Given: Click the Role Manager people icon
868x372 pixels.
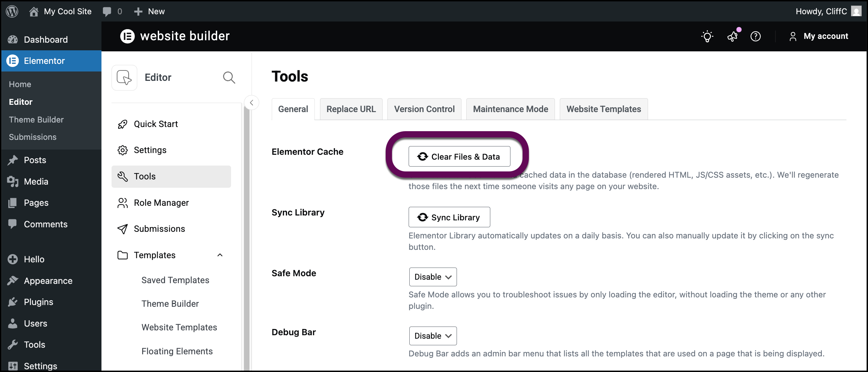Looking at the screenshot, I should (x=123, y=203).
